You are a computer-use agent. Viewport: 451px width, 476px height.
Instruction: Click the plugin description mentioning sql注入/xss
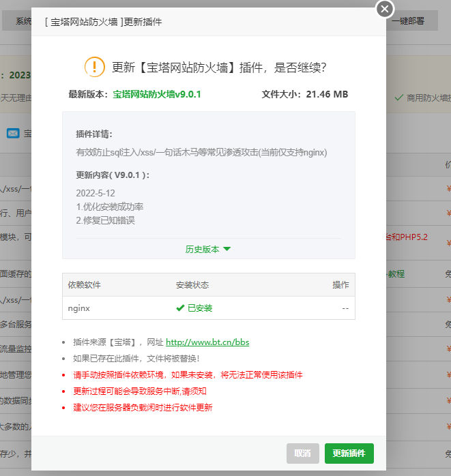click(201, 152)
